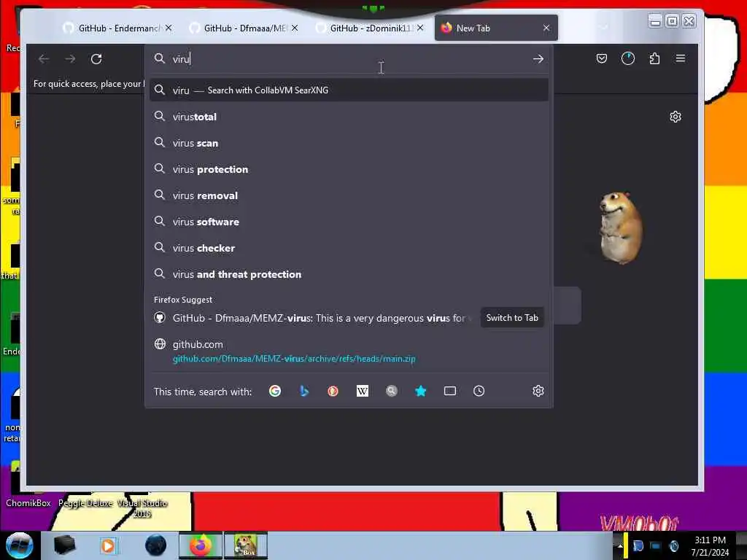The width and height of the screenshot is (747, 560).
Task: Open search settings gear in dropdown
Action: click(538, 391)
